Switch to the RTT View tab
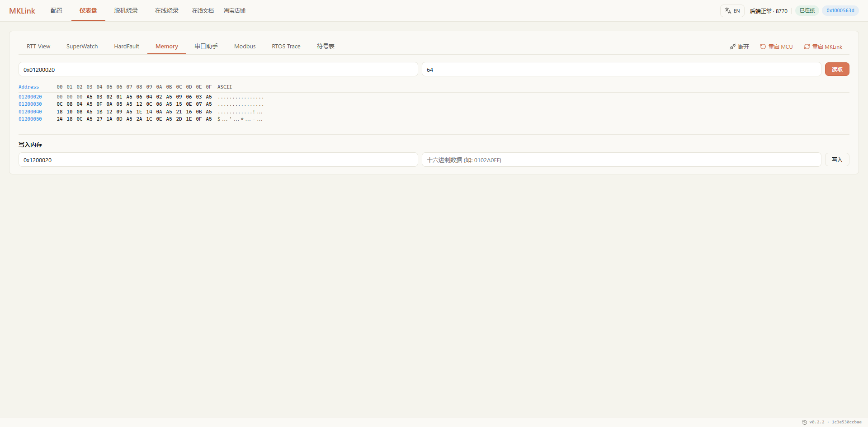This screenshot has width=868, height=427. pyautogui.click(x=38, y=46)
